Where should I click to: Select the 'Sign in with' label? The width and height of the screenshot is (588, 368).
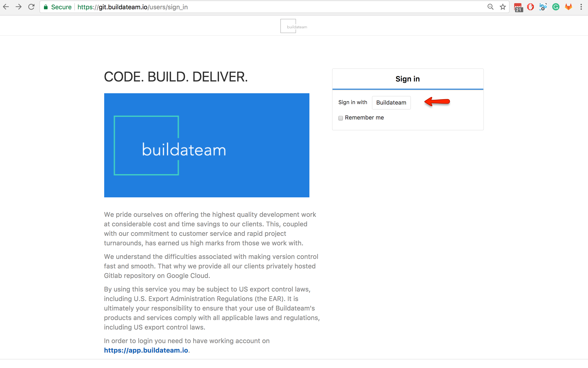[352, 102]
